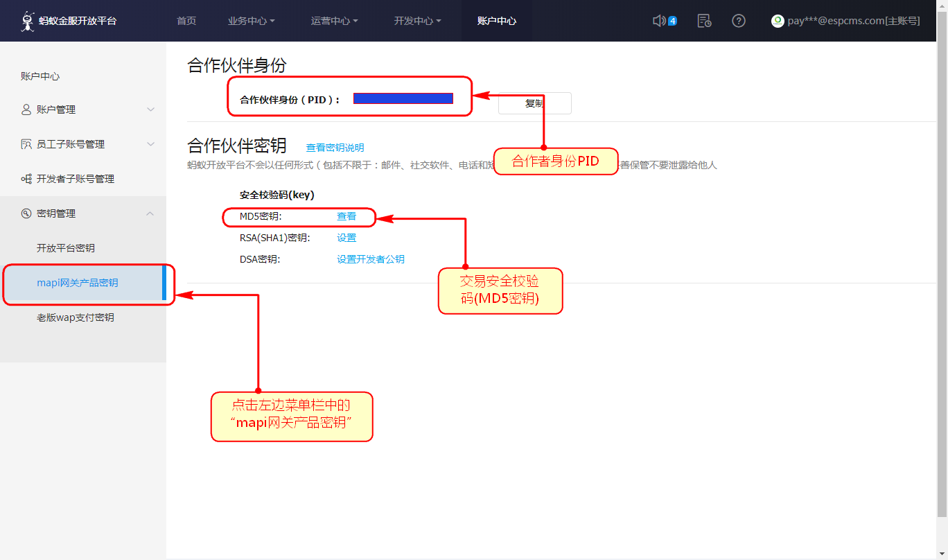Collapse the 密钥管理 chevron
Viewport: 948px width, 560px height.
click(x=150, y=213)
